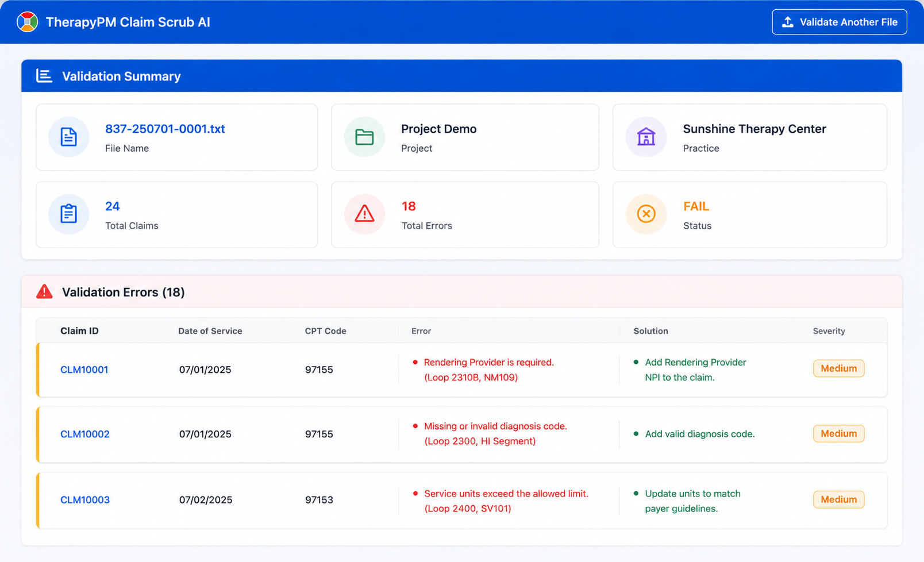Click the 07/01/2025 date in CLM10001 row
Viewport: 924px width, 562px height.
pyautogui.click(x=205, y=369)
